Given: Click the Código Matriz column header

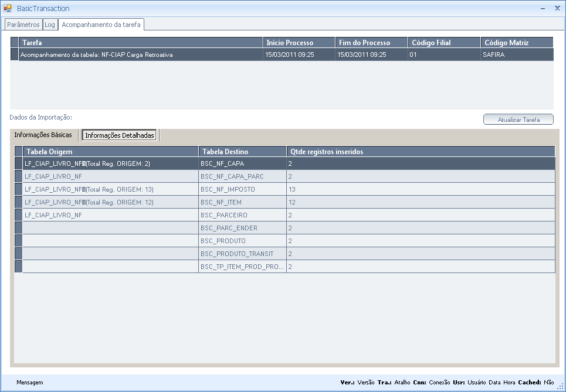Looking at the screenshot, I should click(x=516, y=43).
